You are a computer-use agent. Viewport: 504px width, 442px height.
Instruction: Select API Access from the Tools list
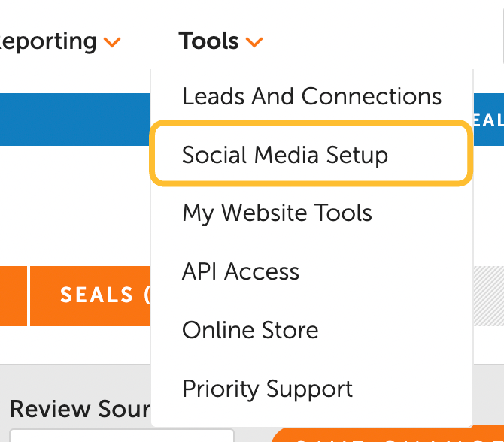point(241,271)
